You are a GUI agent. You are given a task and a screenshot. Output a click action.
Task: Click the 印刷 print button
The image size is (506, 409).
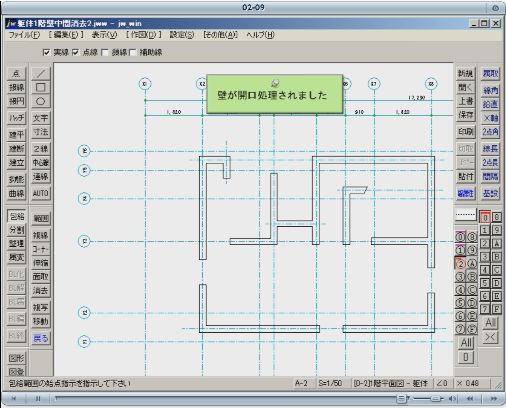pos(466,132)
